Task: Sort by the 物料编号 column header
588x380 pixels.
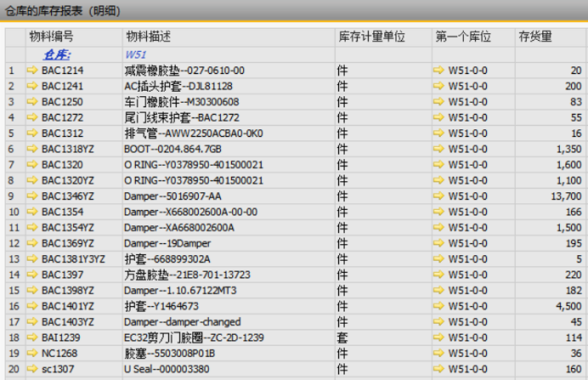Action: coord(51,37)
